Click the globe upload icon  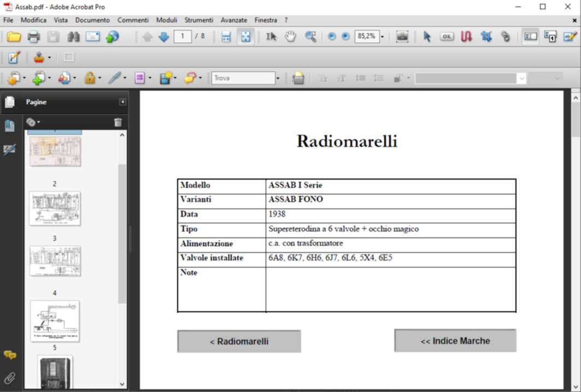coord(113,37)
